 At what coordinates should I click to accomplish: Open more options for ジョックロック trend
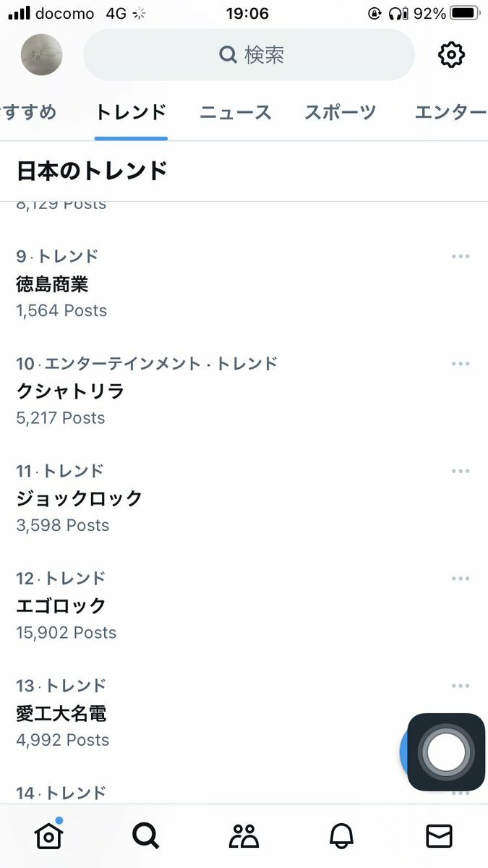tap(461, 471)
